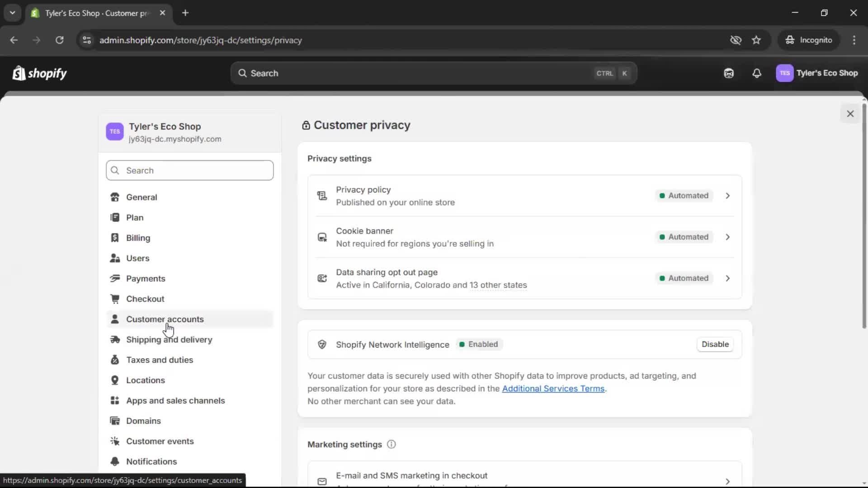Open Payments settings
The image size is (868, 488).
click(x=189, y=278)
